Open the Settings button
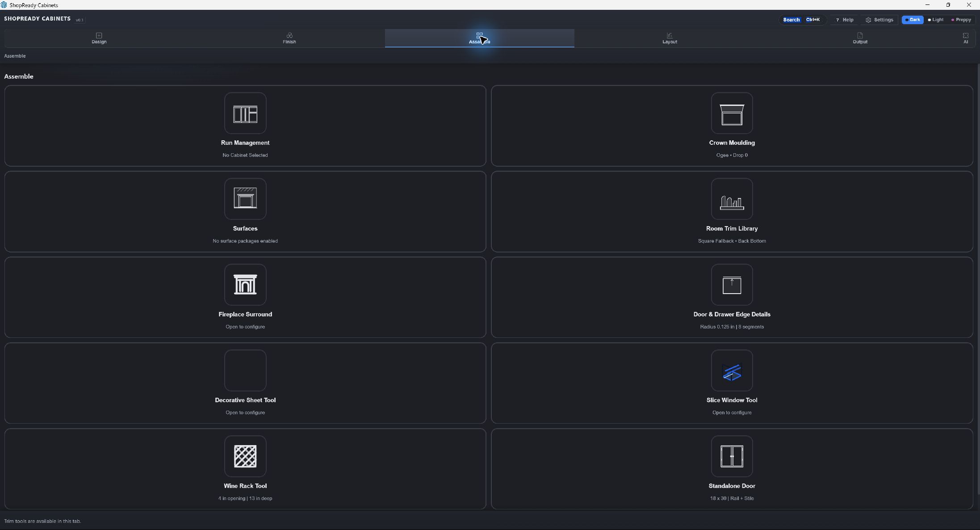This screenshot has width=980, height=530. point(879,20)
